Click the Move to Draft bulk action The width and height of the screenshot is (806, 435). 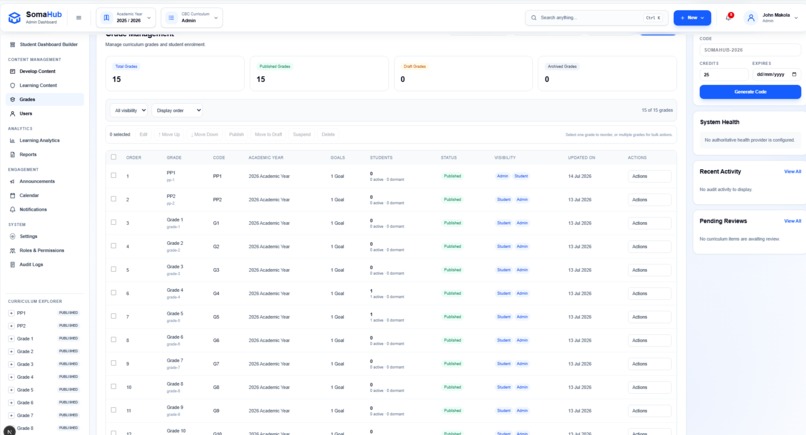tap(268, 135)
